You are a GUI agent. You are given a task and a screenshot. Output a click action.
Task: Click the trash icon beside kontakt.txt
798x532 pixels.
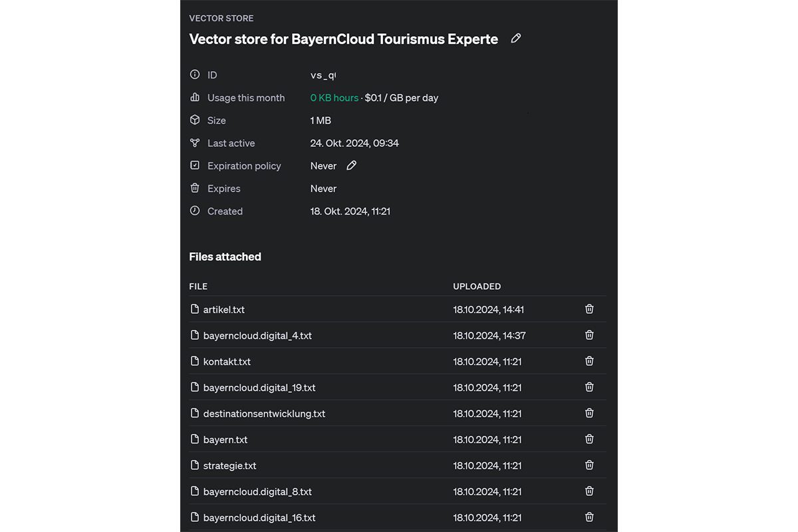(589, 361)
